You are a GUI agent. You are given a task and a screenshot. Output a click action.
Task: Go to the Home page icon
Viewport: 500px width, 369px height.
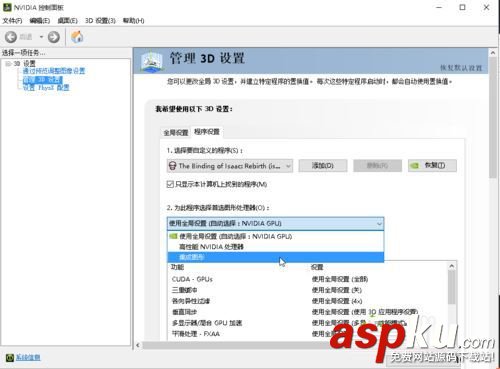pos(77,37)
